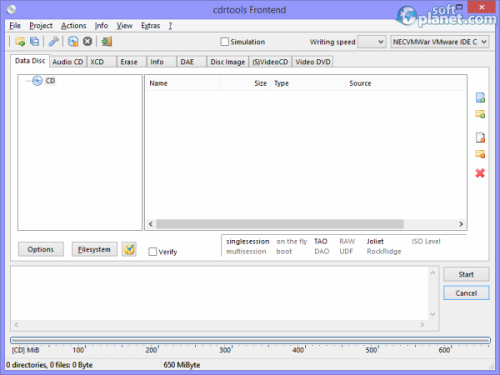500x375 pixels.
Task: Click the Start button
Action: pos(466,274)
